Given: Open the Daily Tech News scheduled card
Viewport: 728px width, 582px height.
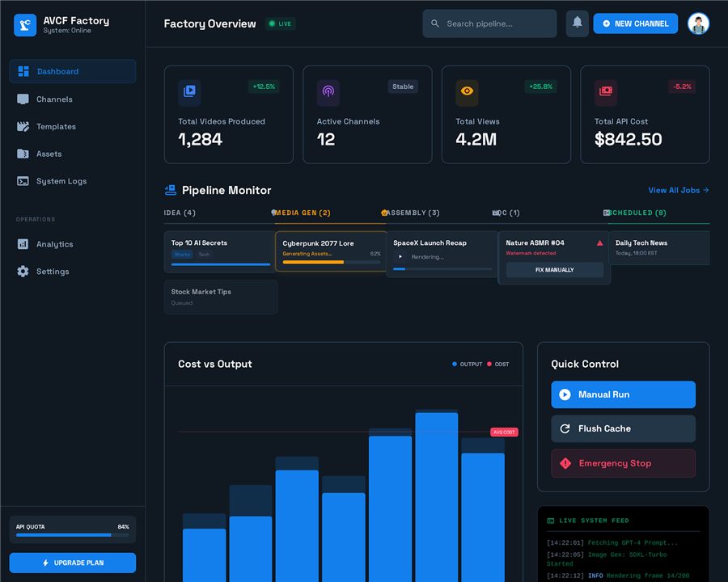Looking at the screenshot, I should click(x=658, y=248).
